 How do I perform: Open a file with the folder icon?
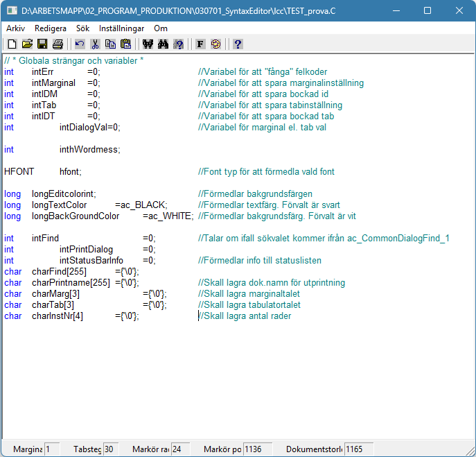click(x=27, y=44)
